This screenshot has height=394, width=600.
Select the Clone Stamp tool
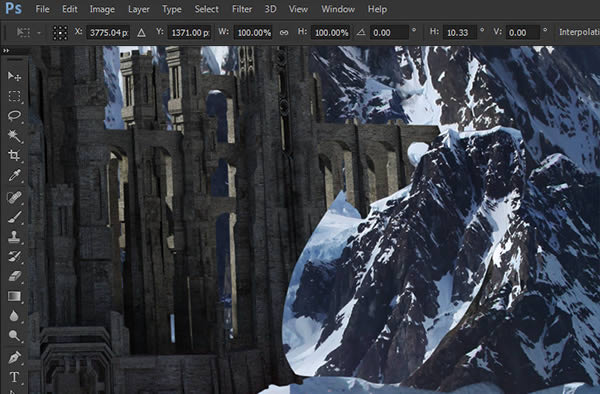tap(14, 237)
